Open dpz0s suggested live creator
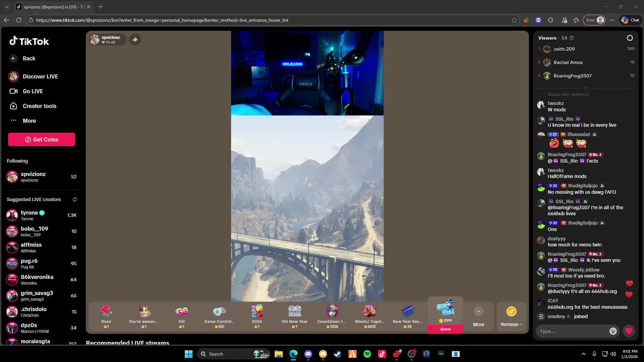 click(x=41, y=328)
